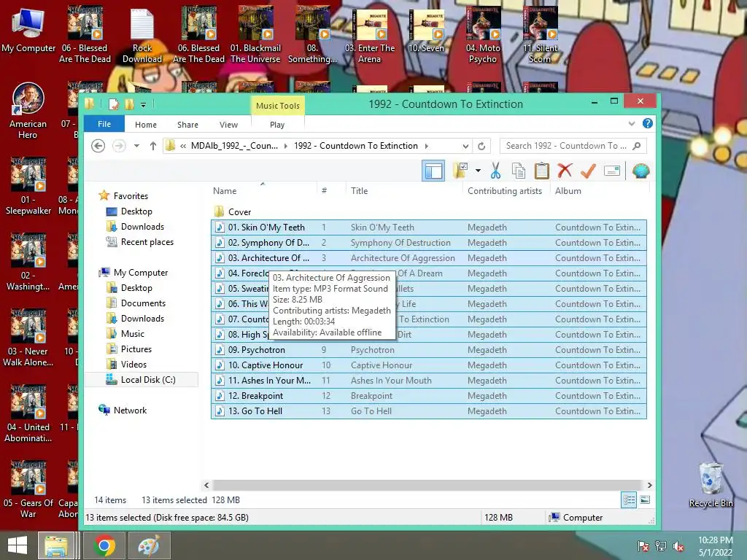Open the File tab
This screenshot has width=747, height=560.
[x=104, y=124]
